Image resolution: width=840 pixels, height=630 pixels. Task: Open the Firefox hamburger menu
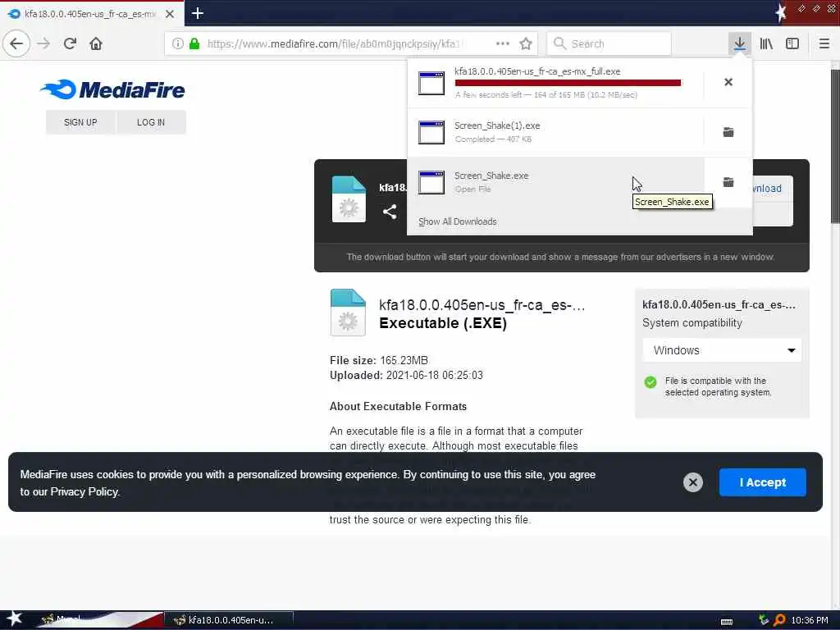(824, 43)
